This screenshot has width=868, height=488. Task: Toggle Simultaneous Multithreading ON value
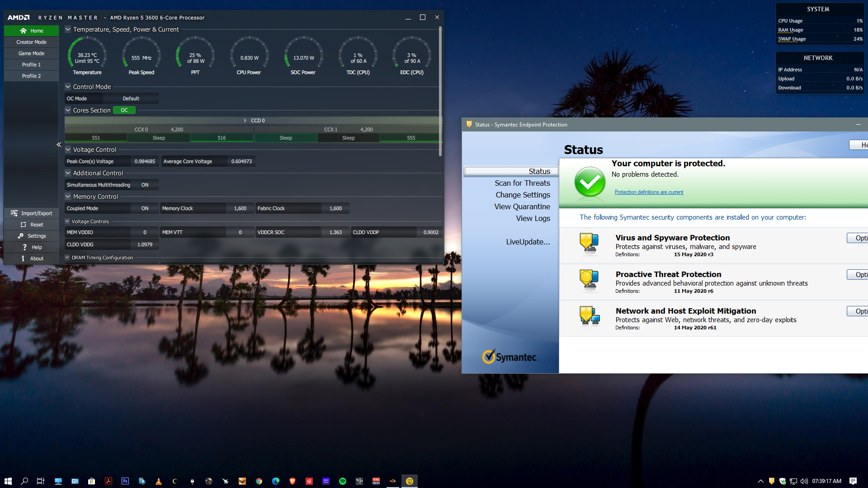(x=145, y=185)
